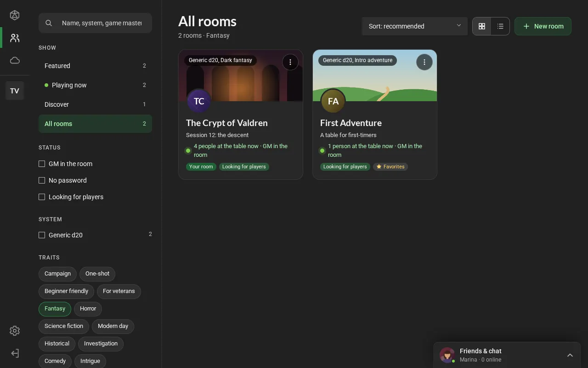Screen dimensions: 588x368
Task: Click the d20 dice logo icon
Action: (x=15, y=15)
